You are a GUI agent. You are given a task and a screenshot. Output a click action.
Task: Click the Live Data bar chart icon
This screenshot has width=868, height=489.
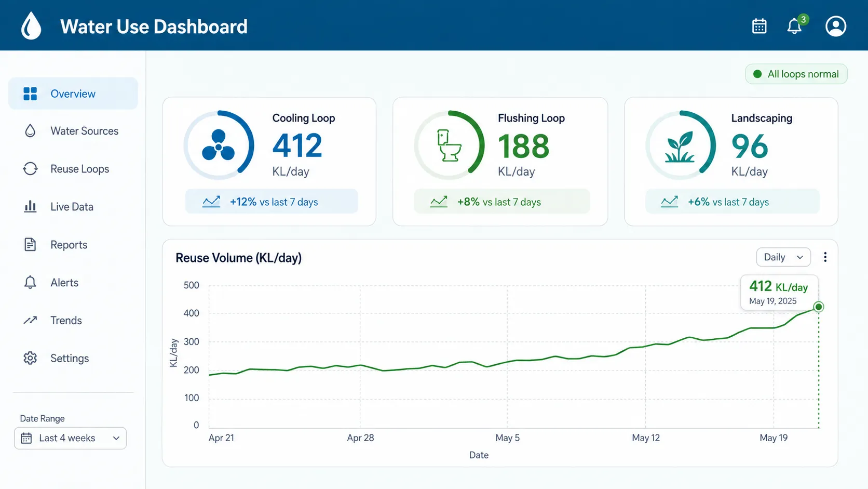pos(30,206)
